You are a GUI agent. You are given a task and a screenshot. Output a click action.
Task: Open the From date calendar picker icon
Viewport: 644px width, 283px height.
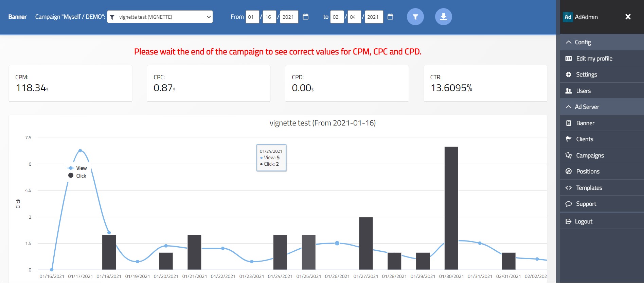click(305, 17)
